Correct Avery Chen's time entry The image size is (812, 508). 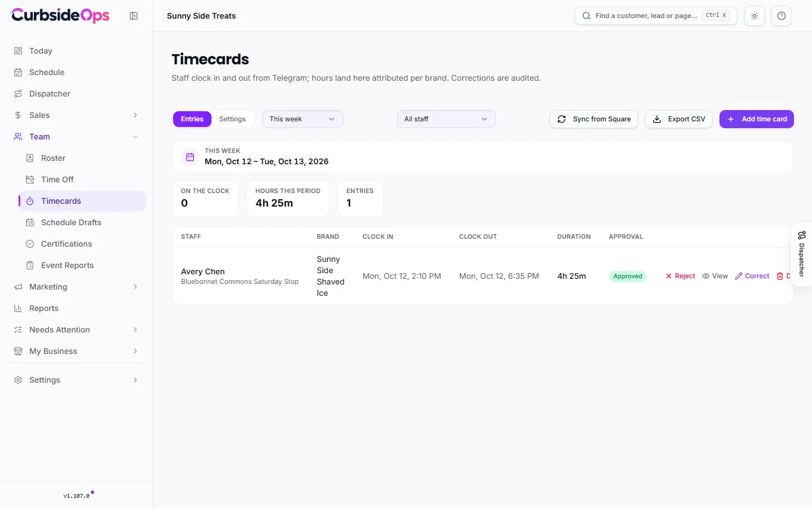(752, 276)
